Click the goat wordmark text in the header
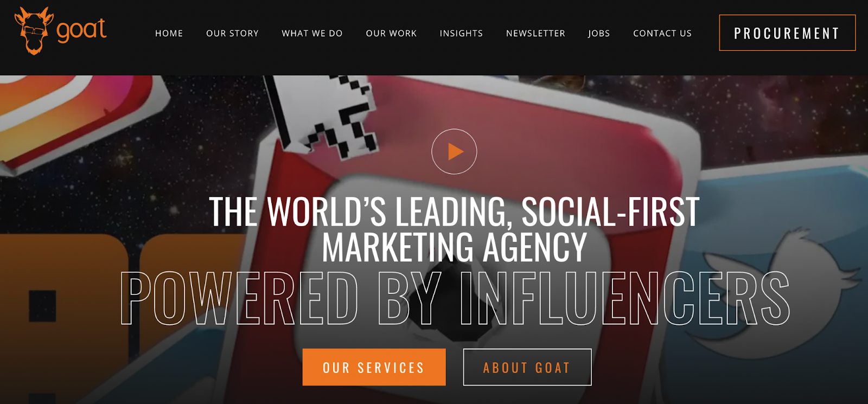 (x=81, y=30)
